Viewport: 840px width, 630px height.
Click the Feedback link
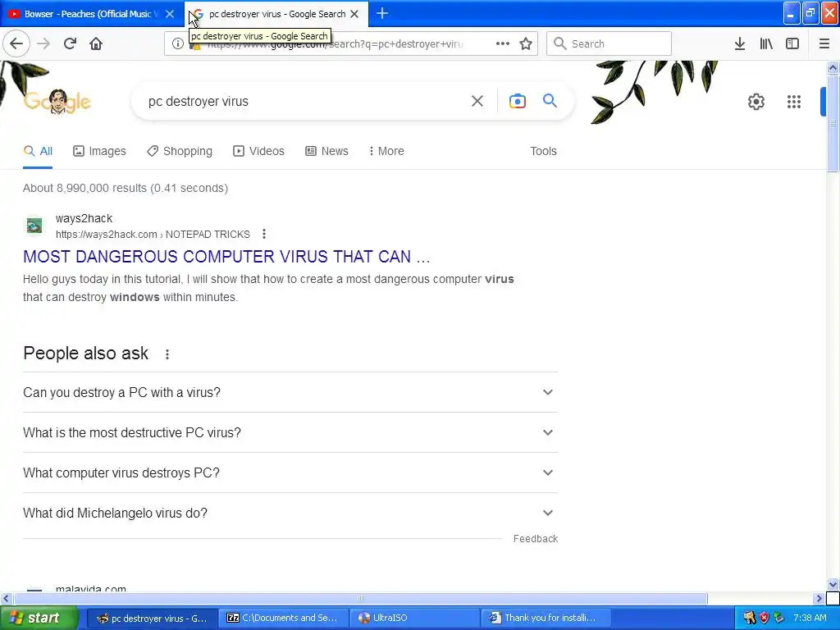pos(535,538)
